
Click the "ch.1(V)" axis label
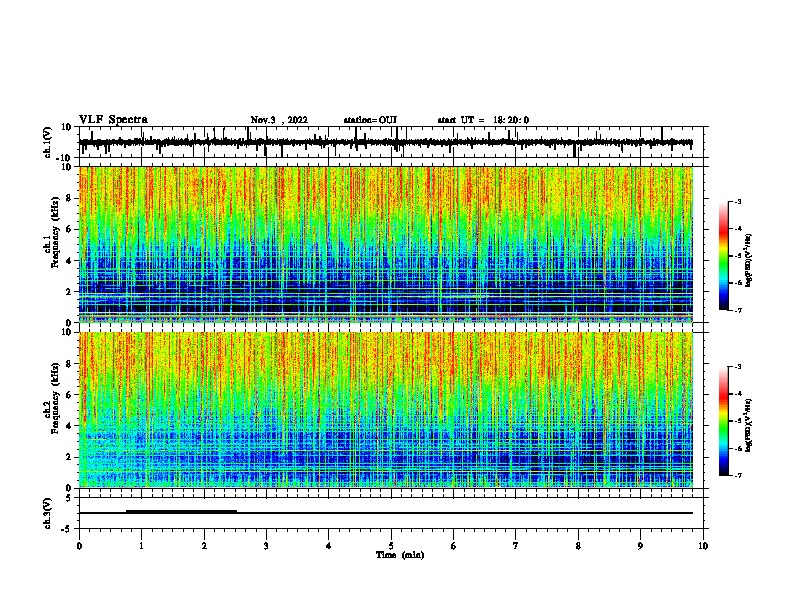coord(48,142)
